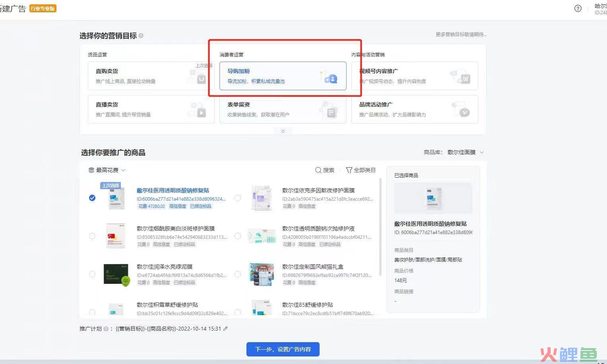The width and height of the screenshot is (607, 364).
Task: Click thumbnail of 敷尔佳定制国风熊猫礼盒
Action: pyautogui.click(x=262, y=274)
